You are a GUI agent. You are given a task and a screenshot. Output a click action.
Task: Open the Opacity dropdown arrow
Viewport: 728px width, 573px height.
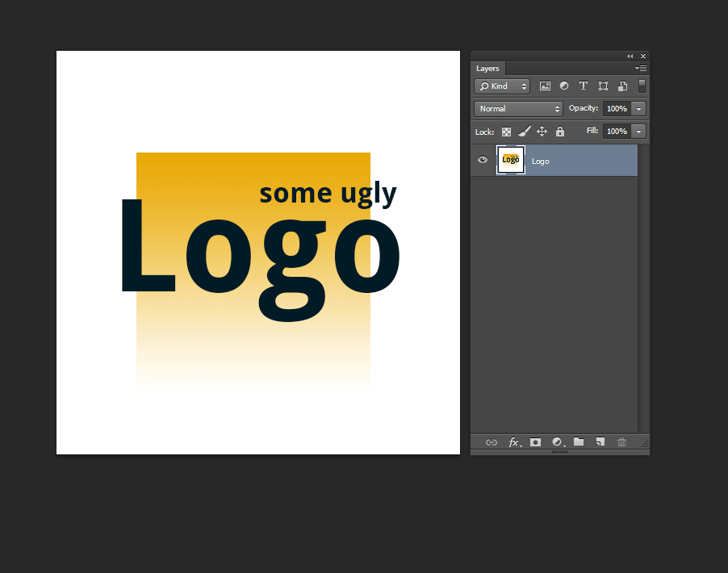pos(638,108)
